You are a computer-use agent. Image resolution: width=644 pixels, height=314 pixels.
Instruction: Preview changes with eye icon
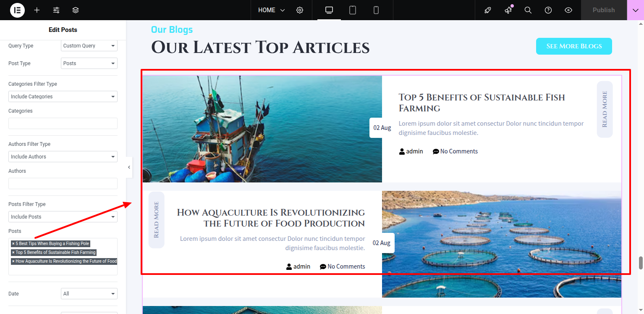[x=568, y=10]
